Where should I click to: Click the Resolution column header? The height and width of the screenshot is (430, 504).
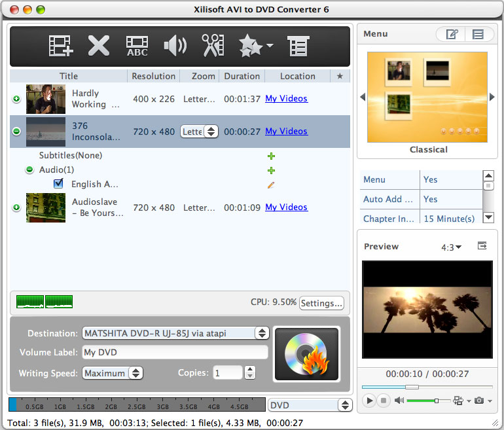tap(154, 76)
